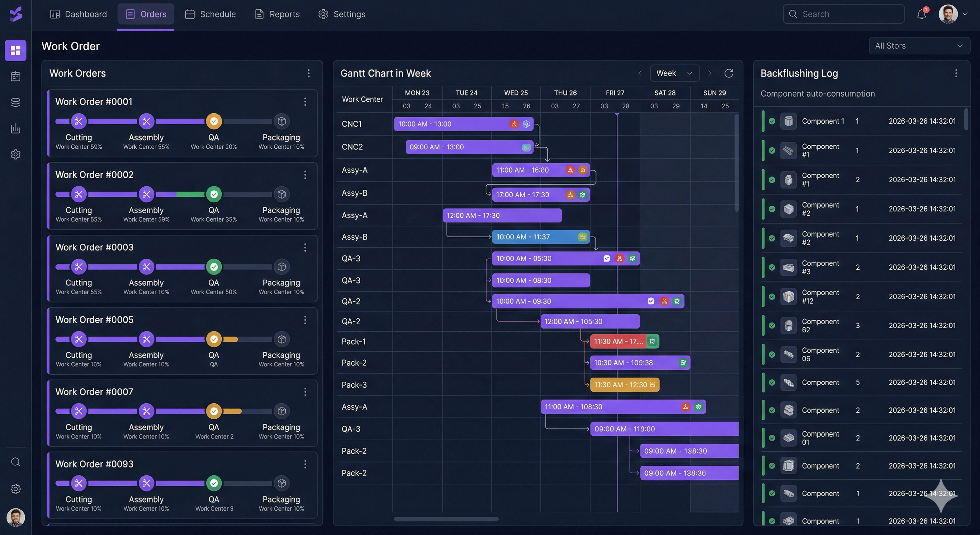The height and width of the screenshot is (535, 980).
Task: Click the search magnifier at bottom of sidebar
Action: point(16,462)
